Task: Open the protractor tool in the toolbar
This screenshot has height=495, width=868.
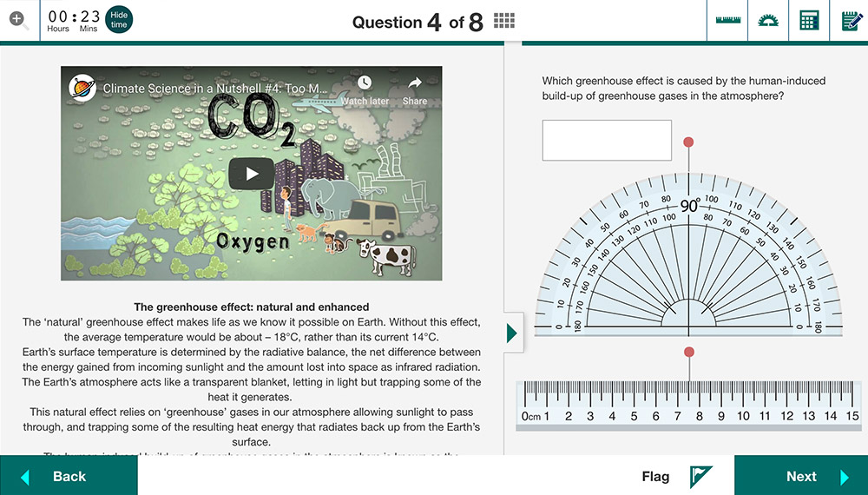Action: [768, 21]
